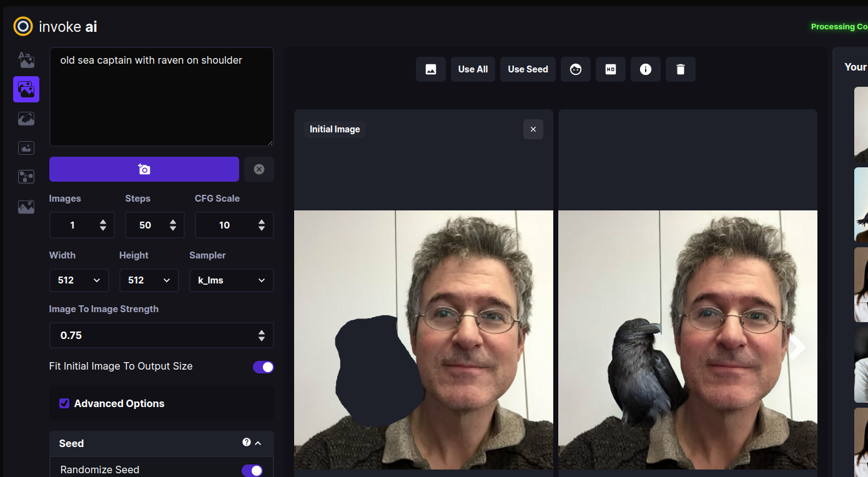Click the Use Seed button
868x477 pixels.
(528, 69)
